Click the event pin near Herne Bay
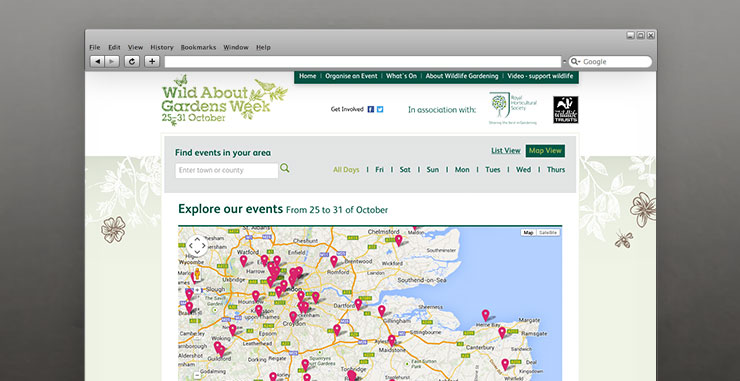 [x=485, y=315]
